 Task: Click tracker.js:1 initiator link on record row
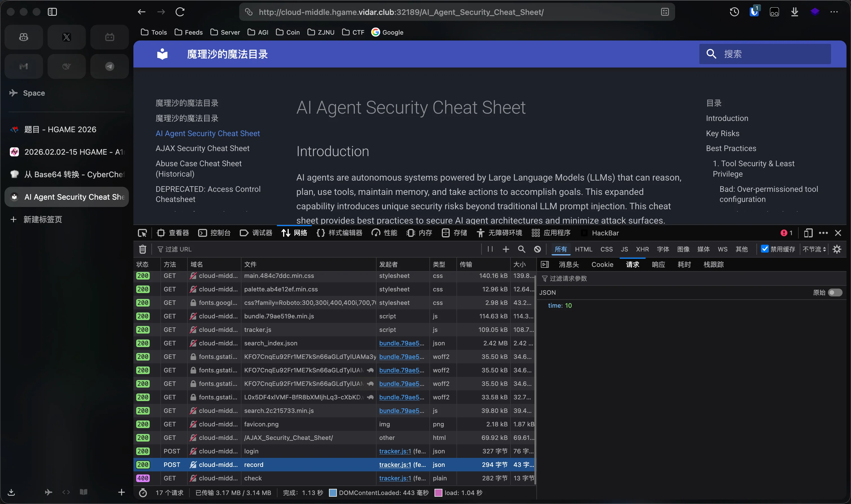pyautogui.click(x=395, y=465)
